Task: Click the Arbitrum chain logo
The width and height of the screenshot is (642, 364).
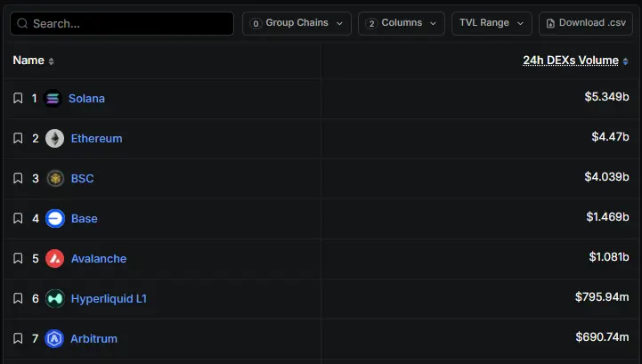Action: pos(54,338)
